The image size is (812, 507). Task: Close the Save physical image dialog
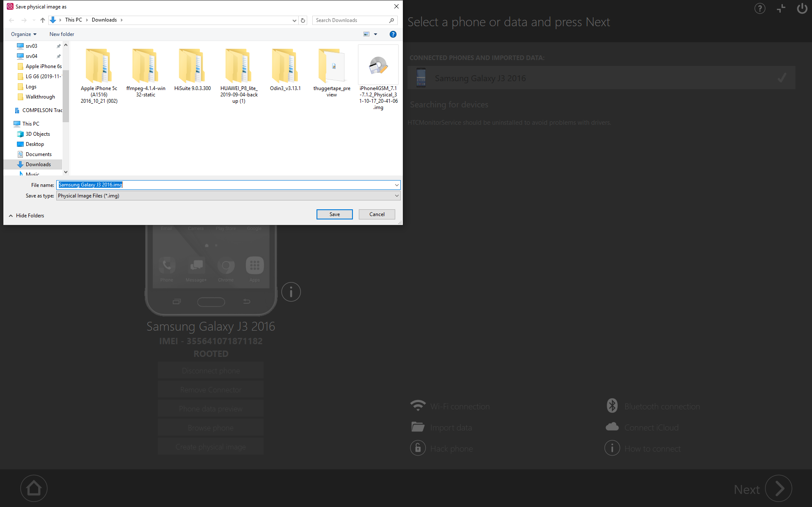[396, 6]
